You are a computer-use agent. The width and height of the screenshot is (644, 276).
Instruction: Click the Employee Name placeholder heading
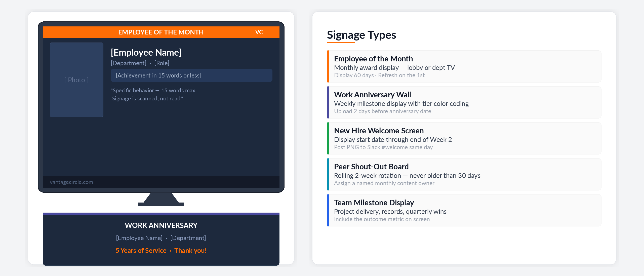click(x=146, y=52)
